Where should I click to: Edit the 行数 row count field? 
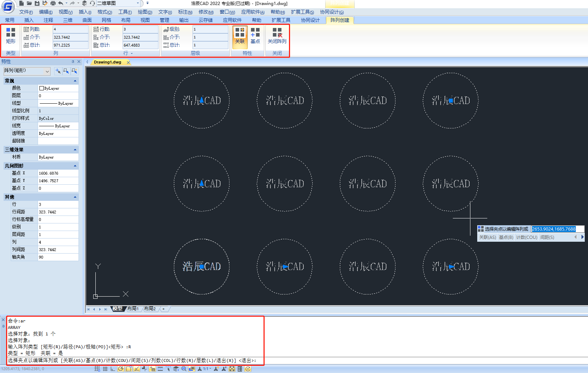(x=140, y=29)
